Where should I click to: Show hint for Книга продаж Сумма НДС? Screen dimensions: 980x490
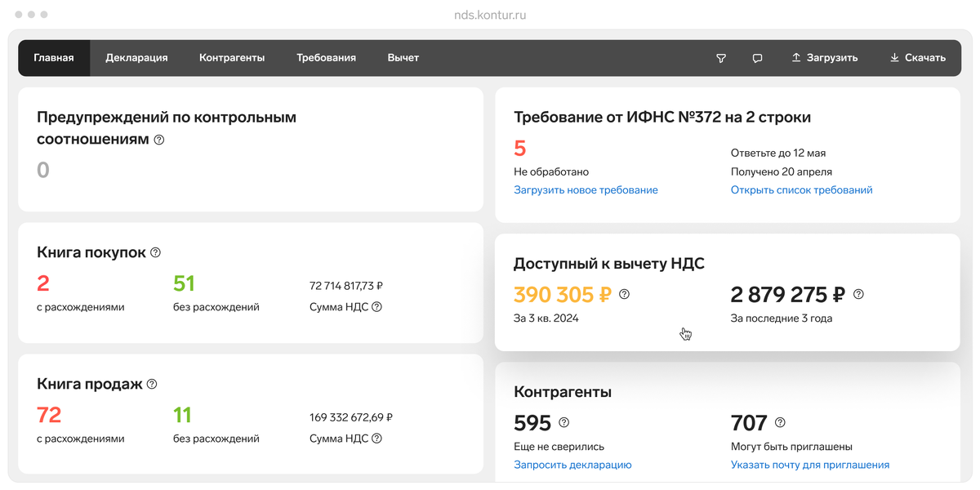click(x=376, y=439)
